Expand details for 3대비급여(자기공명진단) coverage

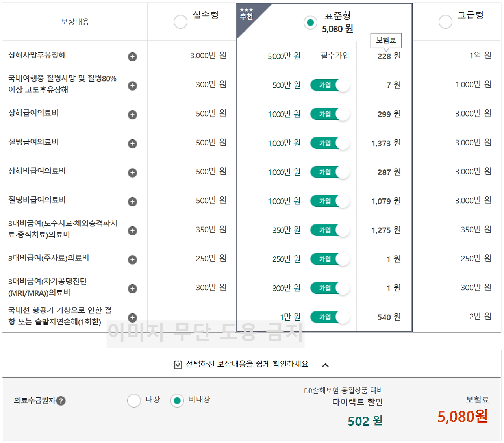(132, 288)
